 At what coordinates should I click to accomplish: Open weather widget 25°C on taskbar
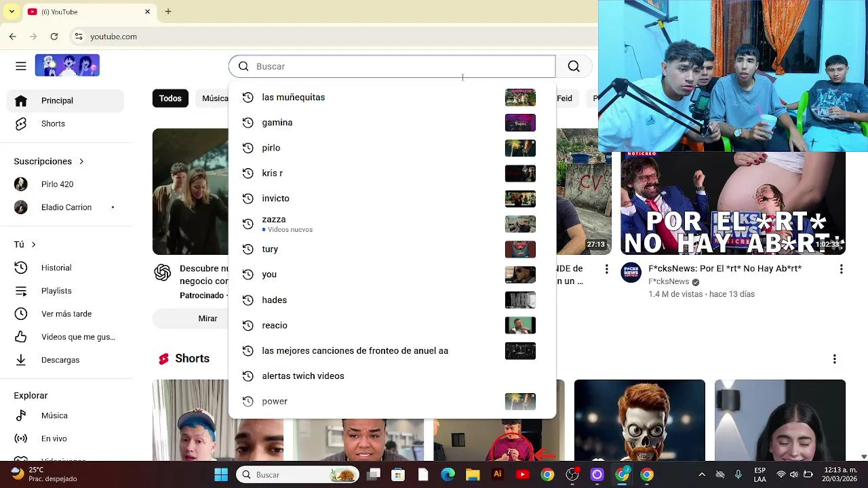45,474
